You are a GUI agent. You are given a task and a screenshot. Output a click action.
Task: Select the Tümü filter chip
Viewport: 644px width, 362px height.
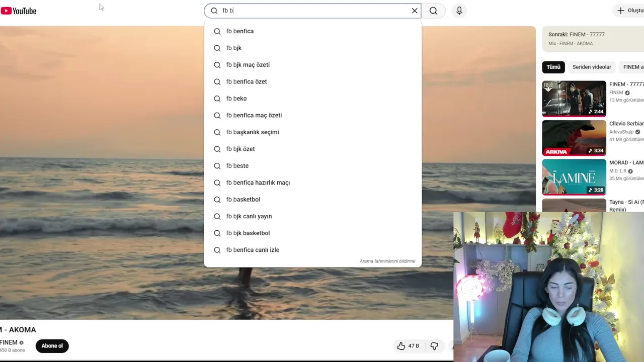[553, 67]
